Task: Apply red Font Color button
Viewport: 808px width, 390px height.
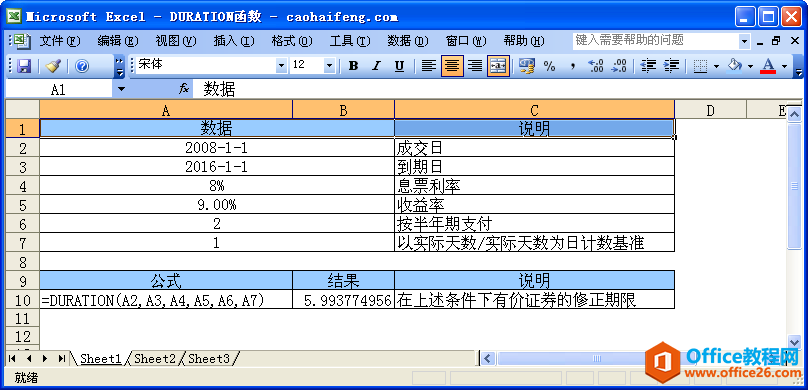Action: (768, 66)
